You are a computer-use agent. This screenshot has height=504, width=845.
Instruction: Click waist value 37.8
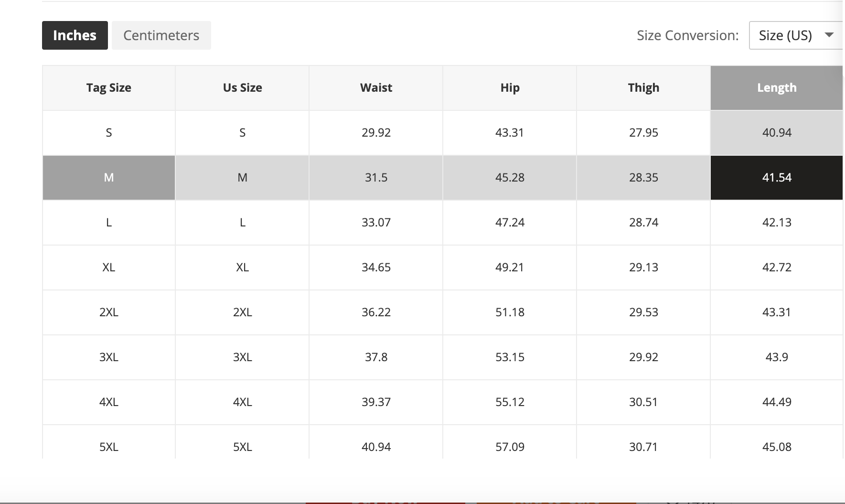376,357
